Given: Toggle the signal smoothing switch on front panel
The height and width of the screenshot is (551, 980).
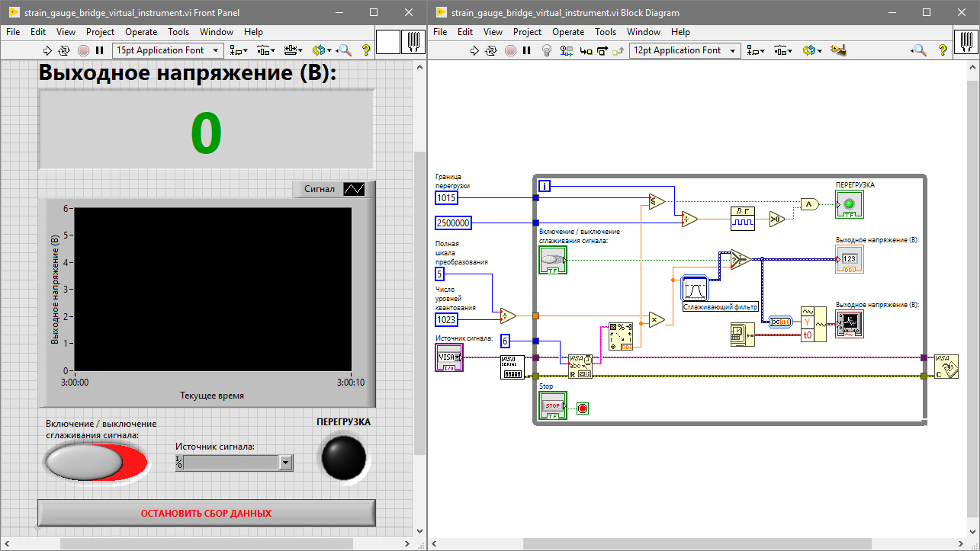Looking at the screenshot, I should [95, 462].
